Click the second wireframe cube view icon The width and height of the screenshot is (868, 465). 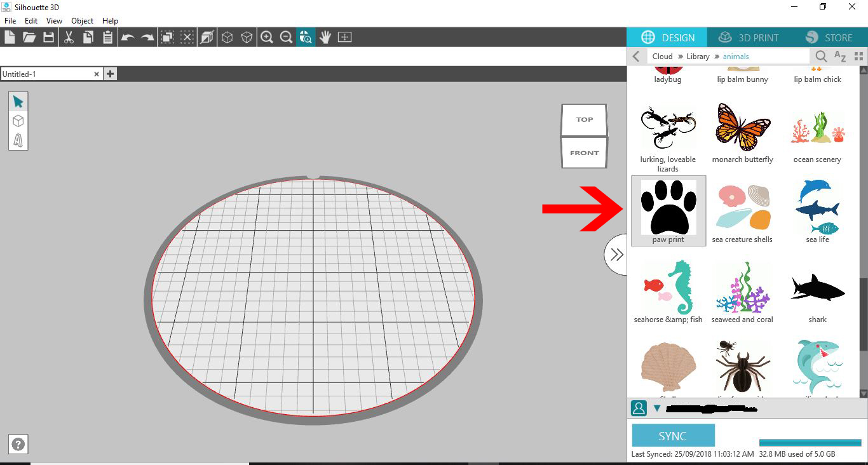point(247,37)
